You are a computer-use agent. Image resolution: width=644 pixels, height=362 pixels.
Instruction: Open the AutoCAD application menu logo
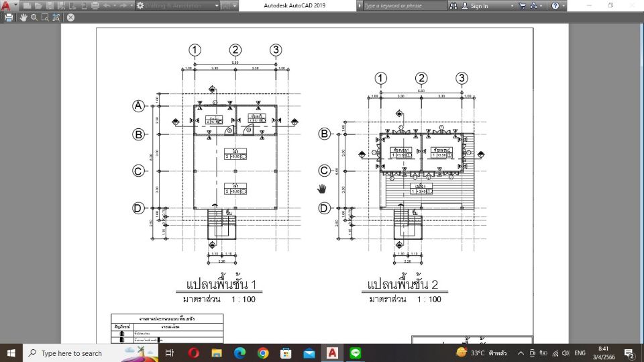pyautogui.click(x=6, y=5)
